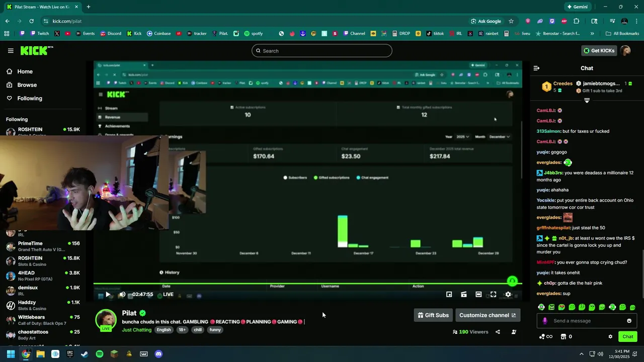Open the spotify bookmark
The width and height of the screenshot is (644, 362).
(x=254, y=34)
